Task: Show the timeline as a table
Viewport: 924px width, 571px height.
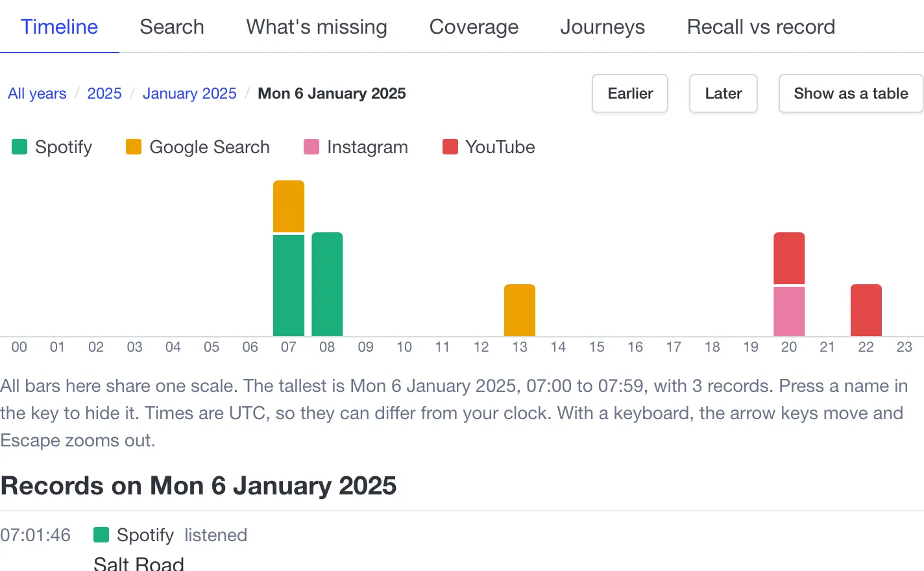Action: pos(851,93)
